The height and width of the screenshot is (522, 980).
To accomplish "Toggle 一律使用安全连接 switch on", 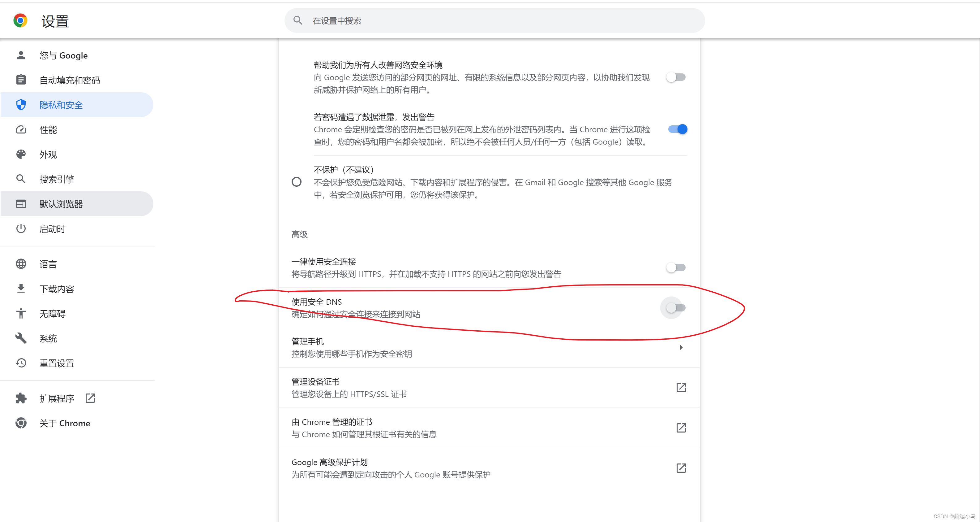I will pyautogui.click(x=676, y=267).
